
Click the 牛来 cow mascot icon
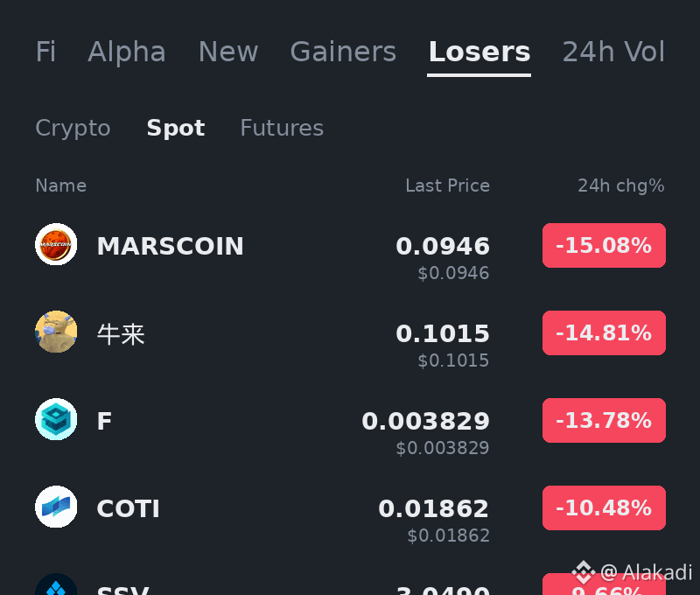(56, 332)
